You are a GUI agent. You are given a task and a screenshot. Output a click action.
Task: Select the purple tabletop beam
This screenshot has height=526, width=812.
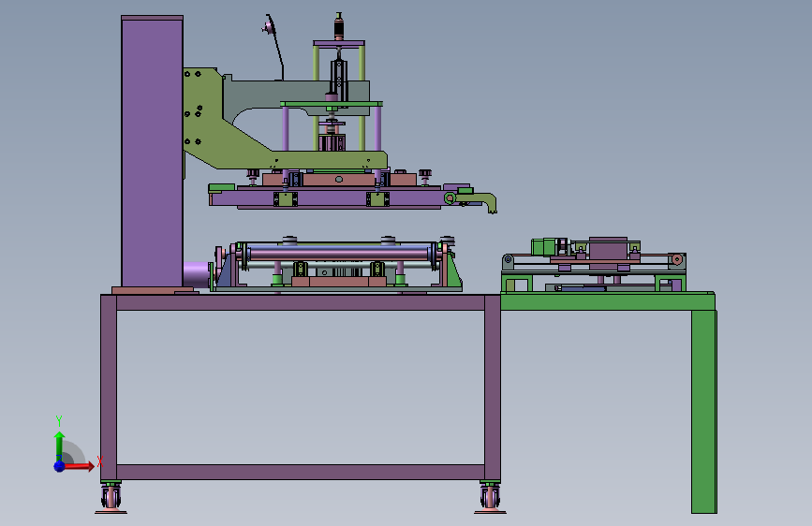tap(301, 303)
